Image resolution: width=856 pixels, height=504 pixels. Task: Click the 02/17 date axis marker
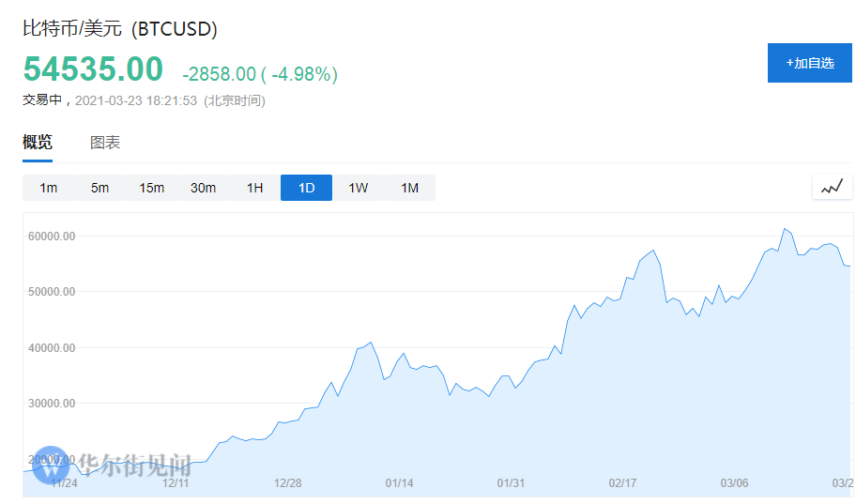coord(622,483)
